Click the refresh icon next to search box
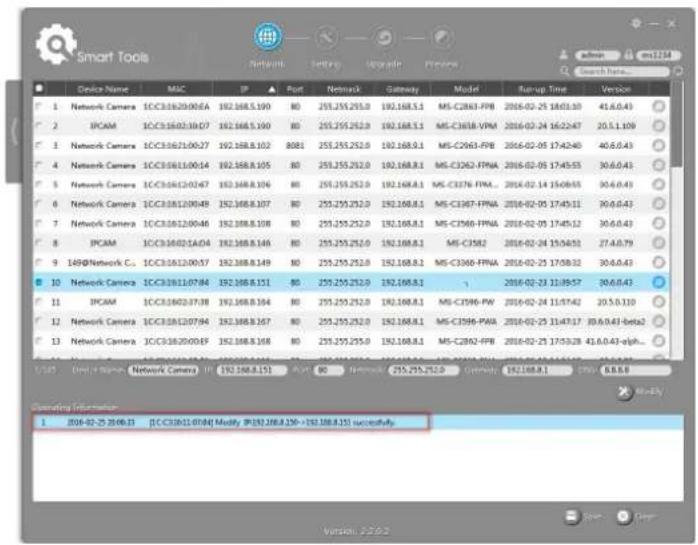The image size is (698, 545). 678,71
